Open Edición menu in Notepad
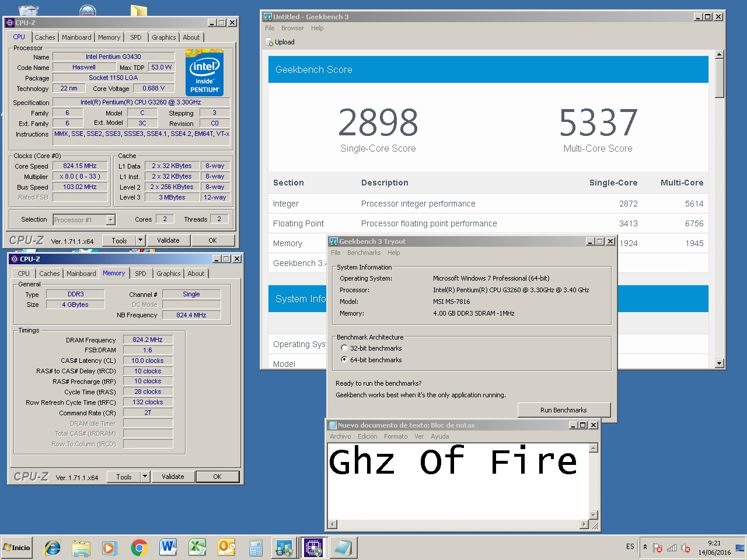 pyautogui.click(x=367, y=436)
